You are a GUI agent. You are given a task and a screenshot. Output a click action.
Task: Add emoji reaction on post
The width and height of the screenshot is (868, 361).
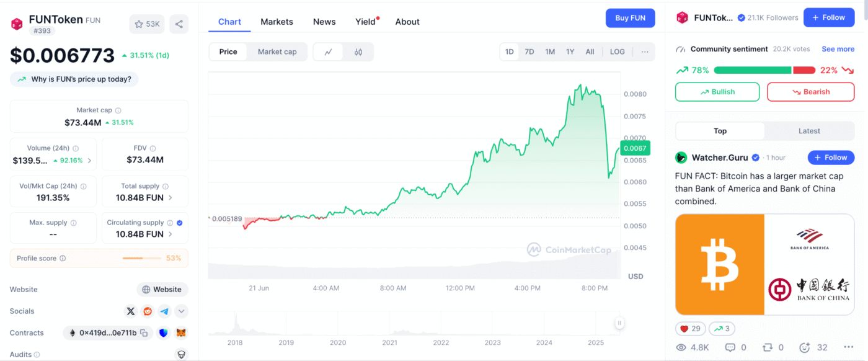(805, 347)
